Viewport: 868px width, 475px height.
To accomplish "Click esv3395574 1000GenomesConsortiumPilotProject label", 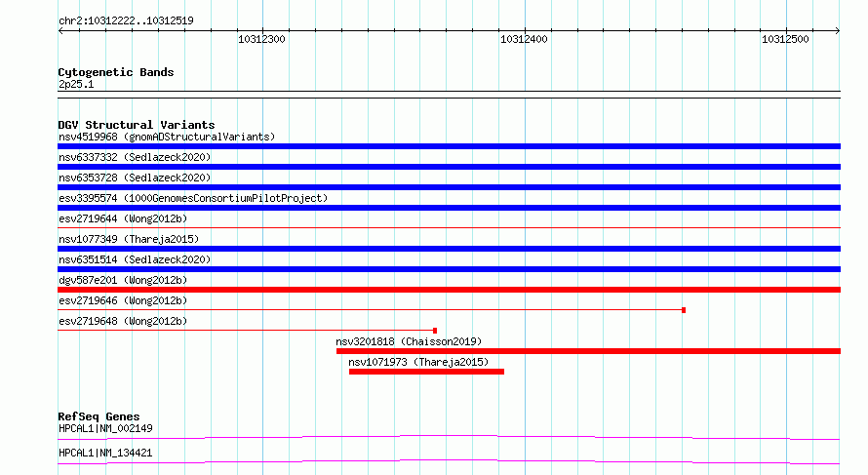I will point(193,198).
